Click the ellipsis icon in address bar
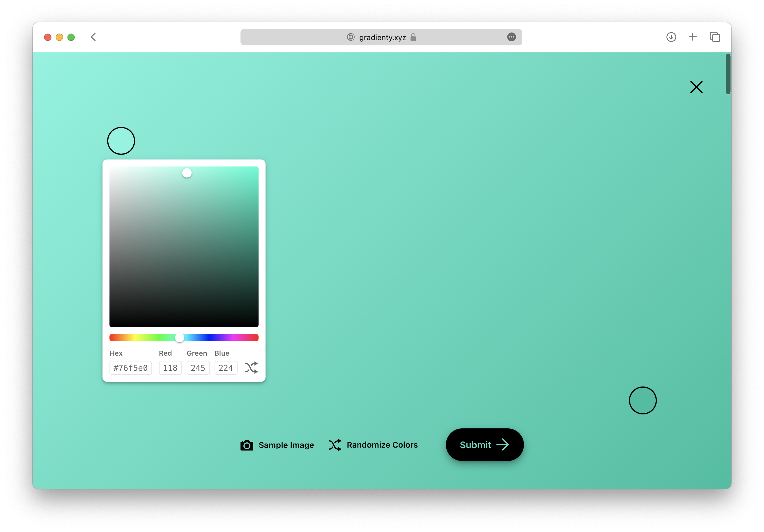 pyautogui.click(x=512, y=37)
